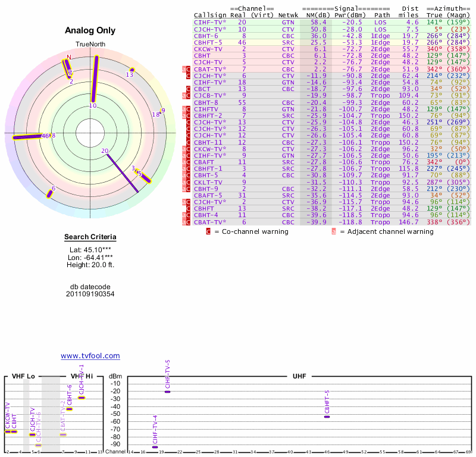Viewport: 476px width, 457px height.
Task: Click the Search Criteria heading
Action: [x=90, y=237]
